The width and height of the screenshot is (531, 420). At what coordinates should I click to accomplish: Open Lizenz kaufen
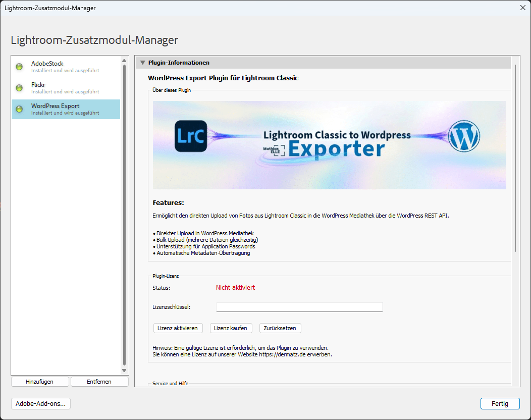[231, 328]
